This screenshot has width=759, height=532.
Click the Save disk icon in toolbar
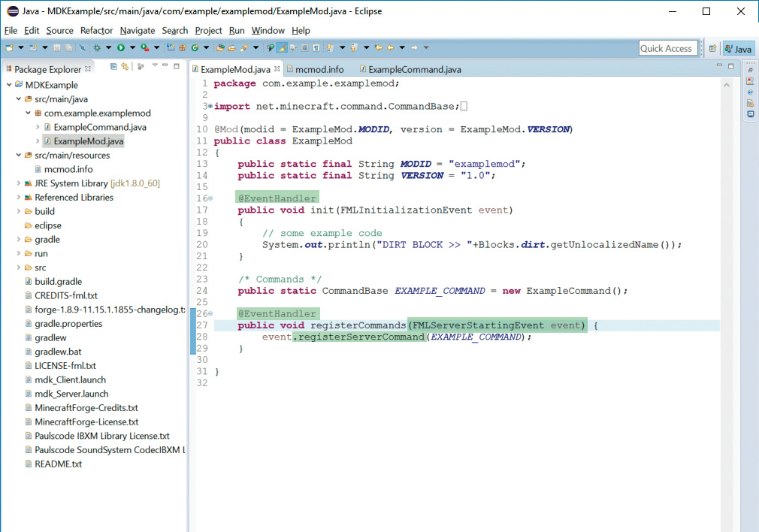tap(57, 48)
